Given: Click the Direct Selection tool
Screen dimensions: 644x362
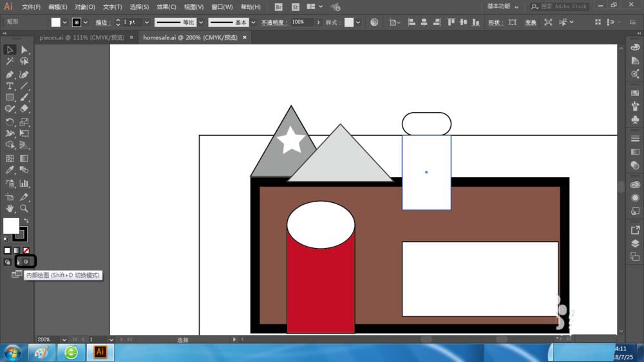Looking at the screenshot, I should click(x=24, y=50).
